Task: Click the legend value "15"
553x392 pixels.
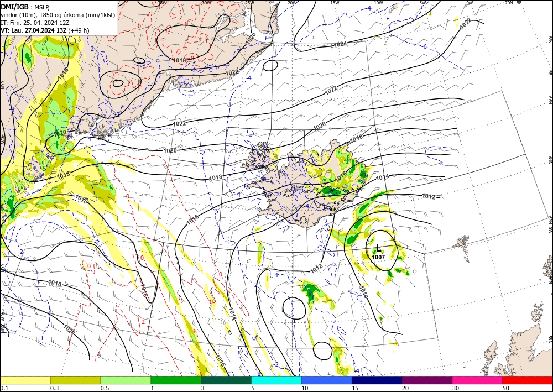Action: (355, 388)
